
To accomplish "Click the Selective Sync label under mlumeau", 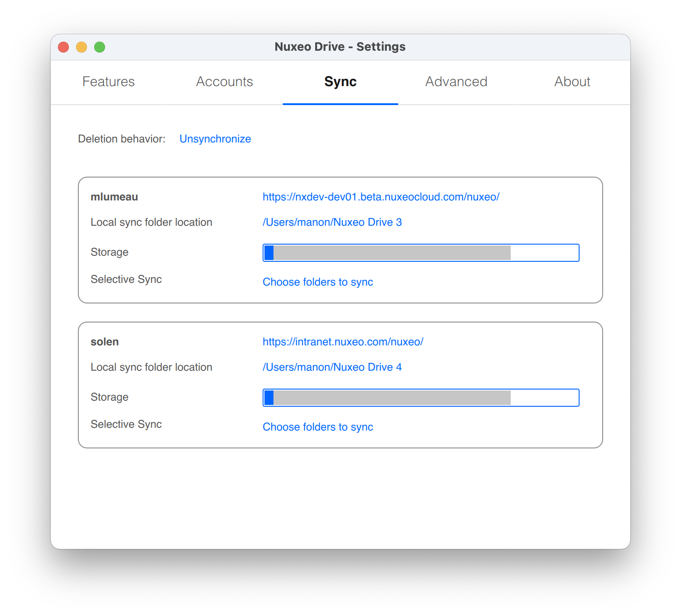I will pos(126,279).
